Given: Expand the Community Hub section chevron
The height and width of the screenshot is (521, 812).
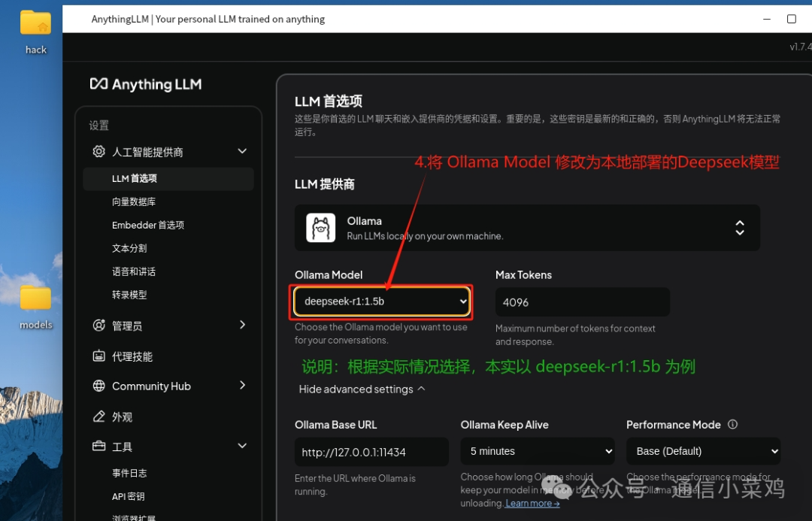Looking at the screenshot, I should click(x=242, y=386).
